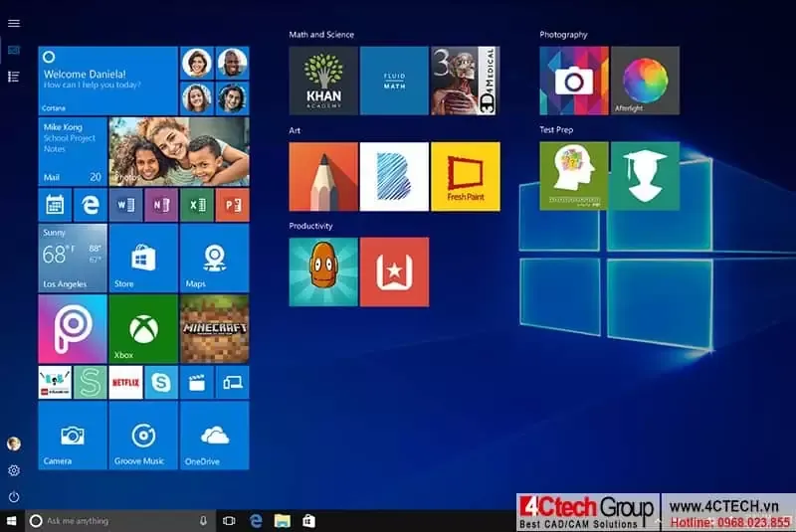The image size is (796, 532).
Task: Open the Skype tile
Action: tap(161, 383)
